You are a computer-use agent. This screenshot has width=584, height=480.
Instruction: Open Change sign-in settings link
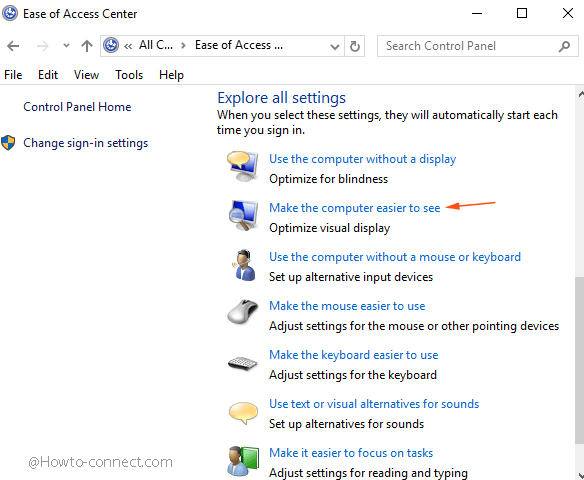[x=86, y=143]
